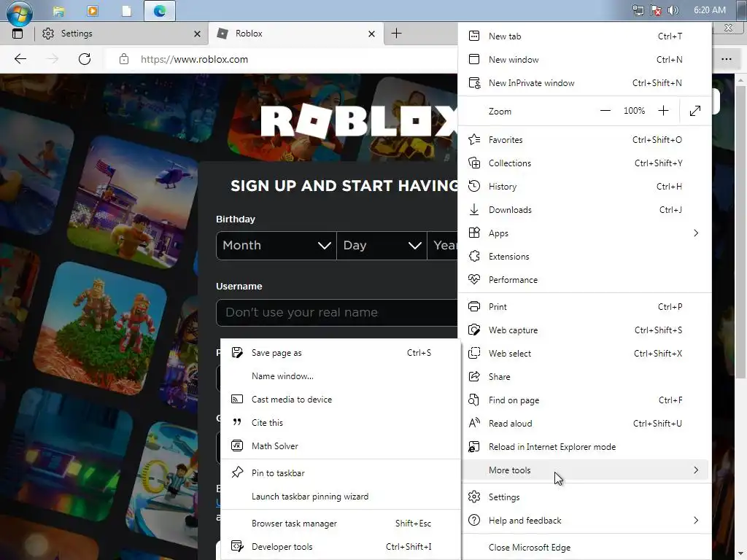Close the Roblox tab

pyautogui.click(x=371, y=34)
